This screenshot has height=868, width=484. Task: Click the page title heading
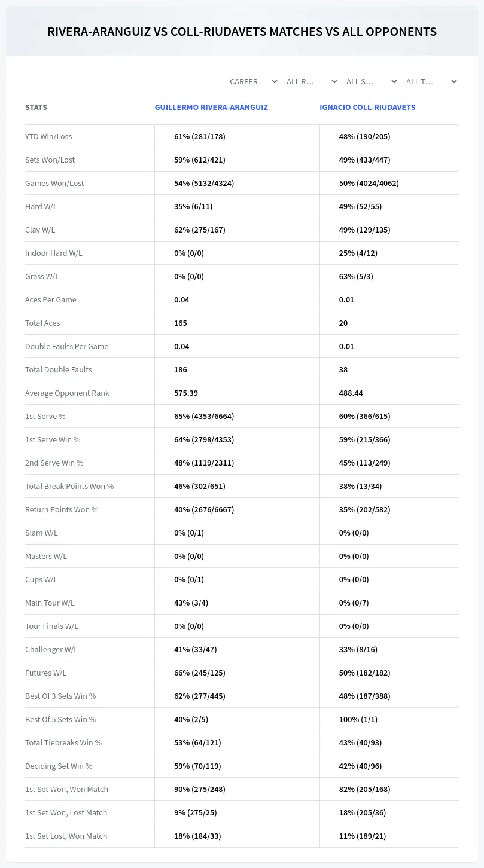click(242, 32)
